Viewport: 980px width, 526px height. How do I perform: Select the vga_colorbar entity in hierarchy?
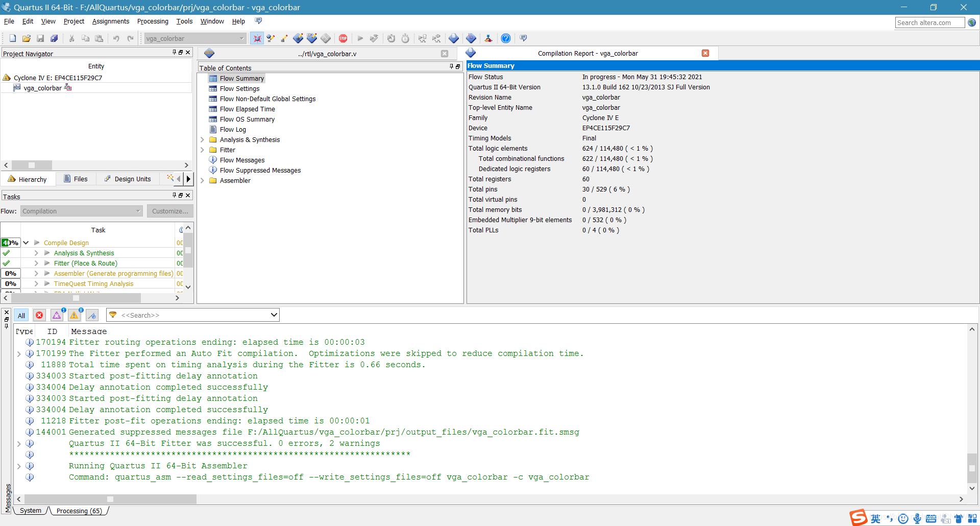42,88
